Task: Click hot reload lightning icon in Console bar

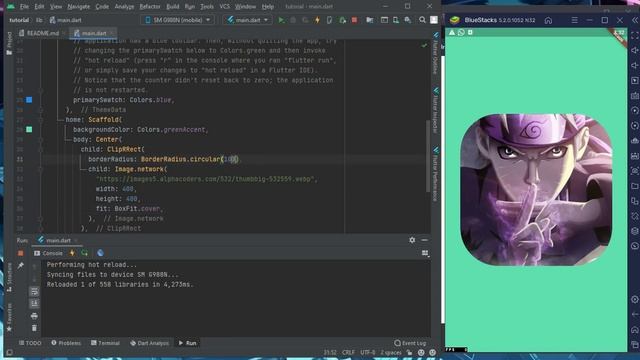Action: (72, 253)
